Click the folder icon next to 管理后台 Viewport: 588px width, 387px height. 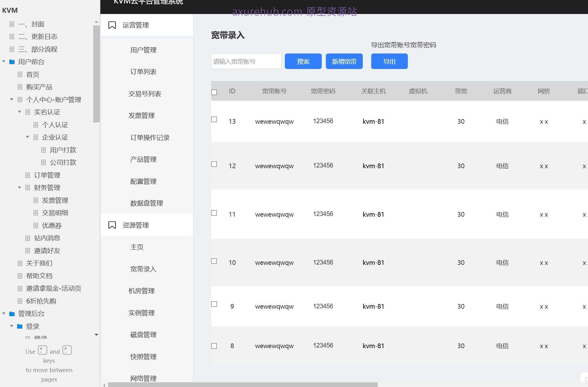[12, 314]
